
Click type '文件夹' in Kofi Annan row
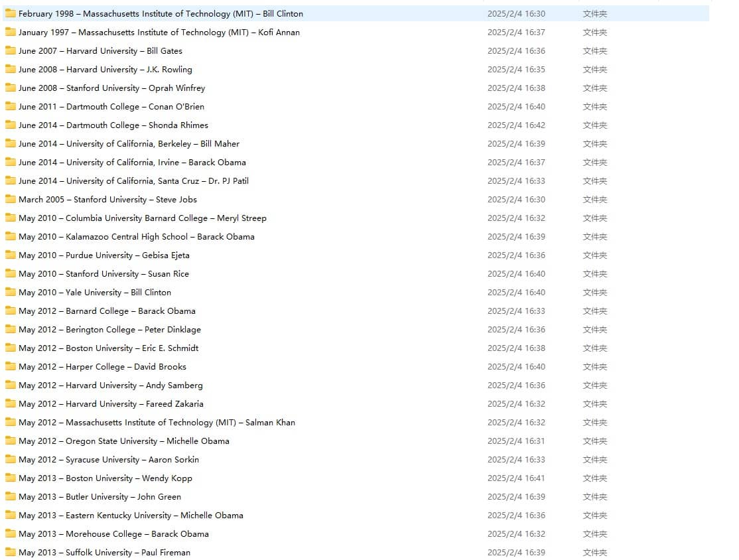(595, 33)
